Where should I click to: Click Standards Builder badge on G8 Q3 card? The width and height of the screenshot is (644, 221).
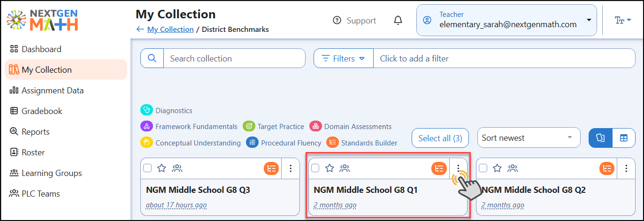tap(271, 168)
